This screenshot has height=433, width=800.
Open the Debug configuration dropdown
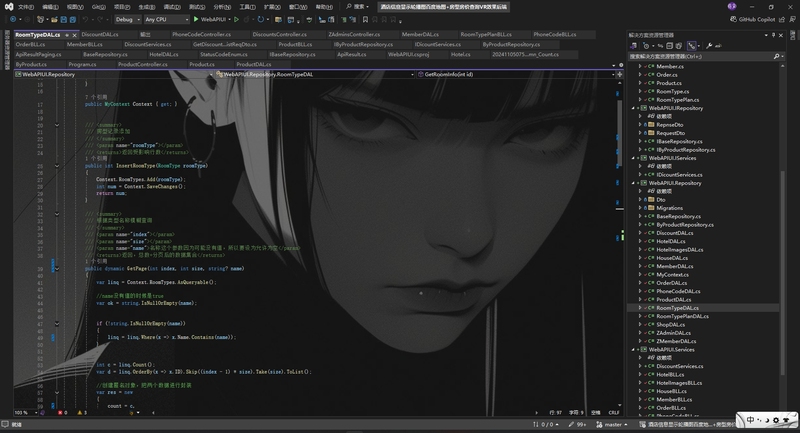click(x=127, y=19)
